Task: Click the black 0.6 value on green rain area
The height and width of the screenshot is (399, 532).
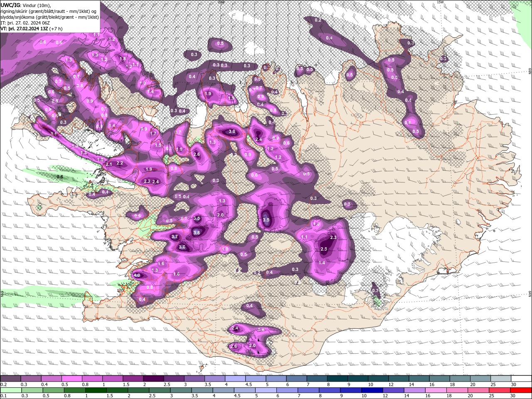Action: click(59, 177)
